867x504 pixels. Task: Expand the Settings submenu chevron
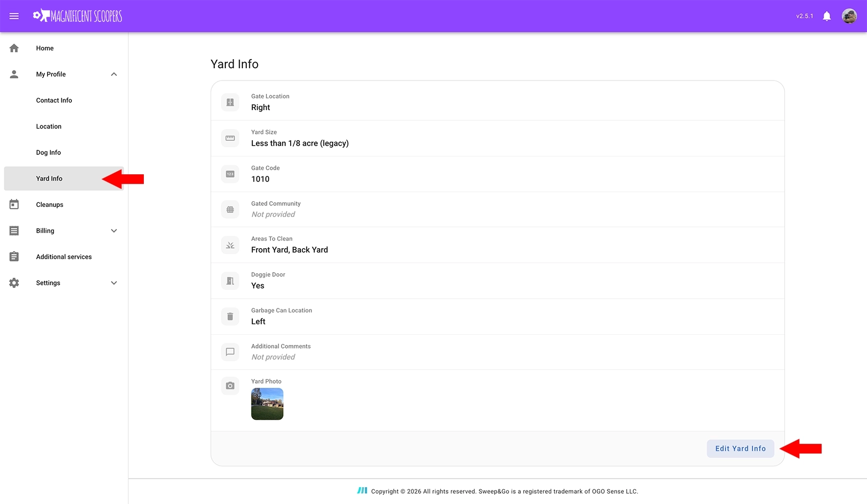click(x=114, y=283)
